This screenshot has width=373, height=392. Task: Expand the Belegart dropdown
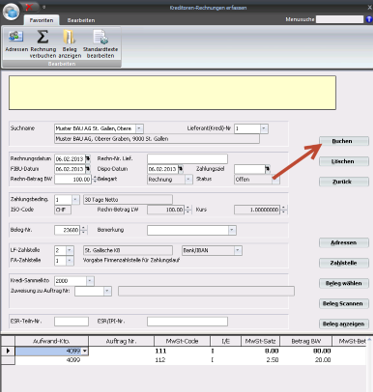188,179
